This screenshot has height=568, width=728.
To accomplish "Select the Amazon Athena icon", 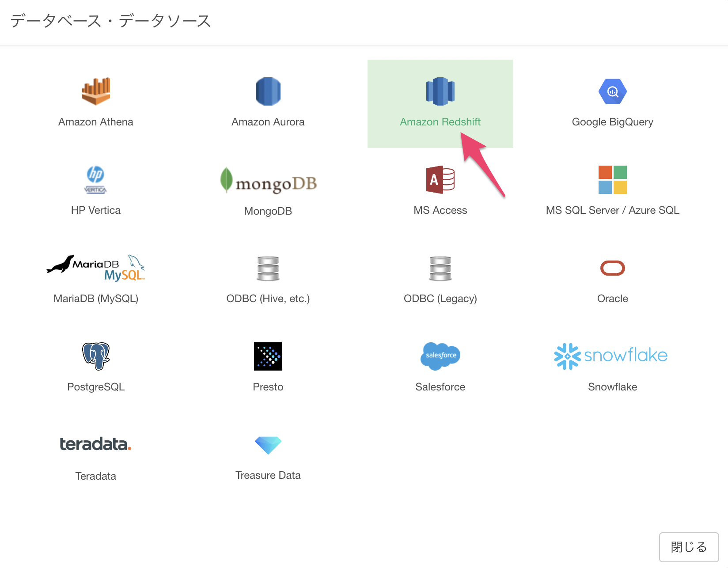I will click(96, 91).
